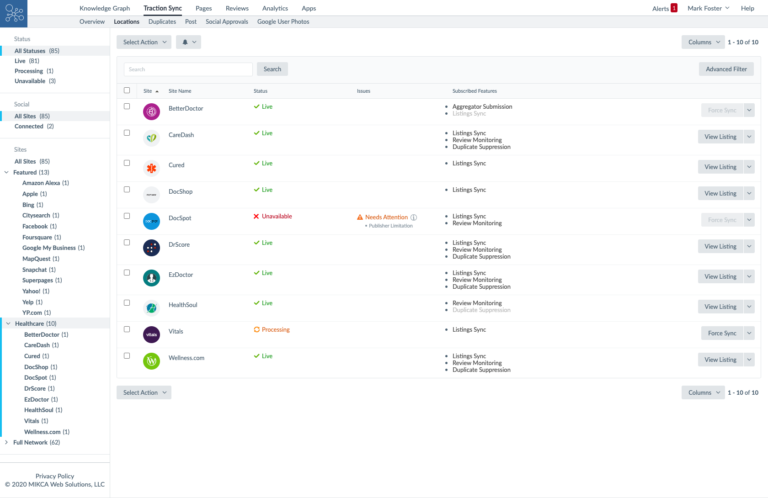The height and width of the screenshot is (498, 768).
Task: Click View Listing for Cured
Action: pos(720,167)
